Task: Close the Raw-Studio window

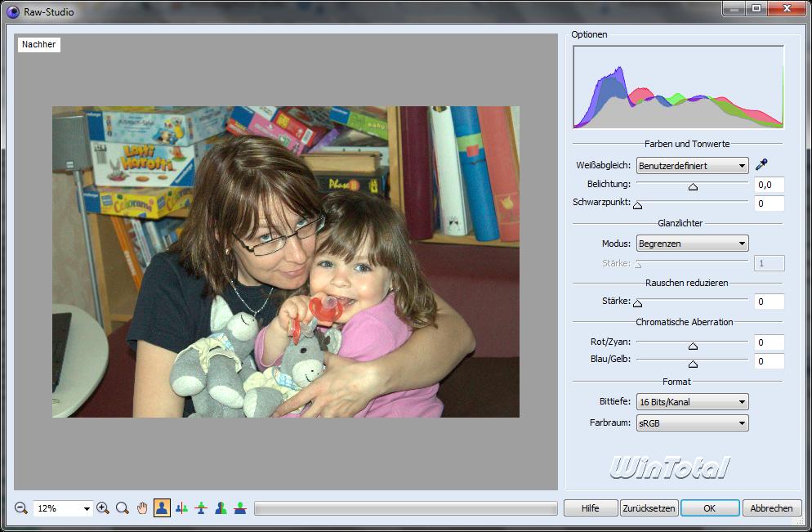Action: coord(787,8)
